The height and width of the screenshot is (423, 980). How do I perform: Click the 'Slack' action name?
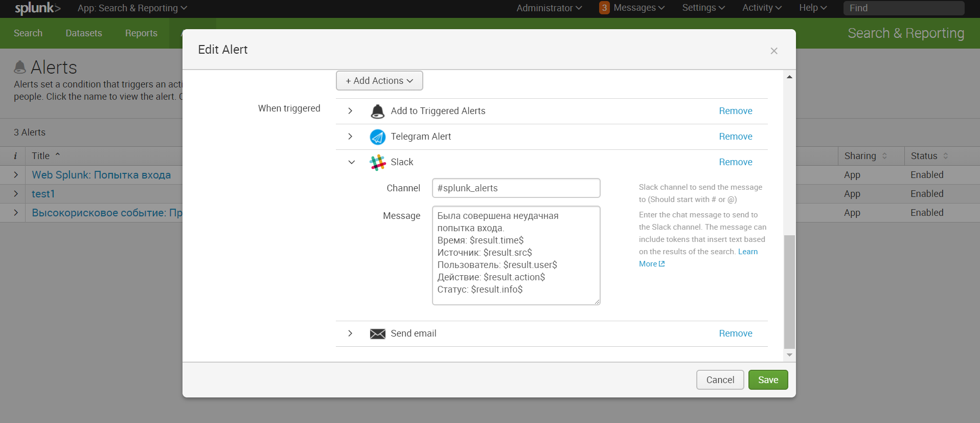[x=402, y=162]
